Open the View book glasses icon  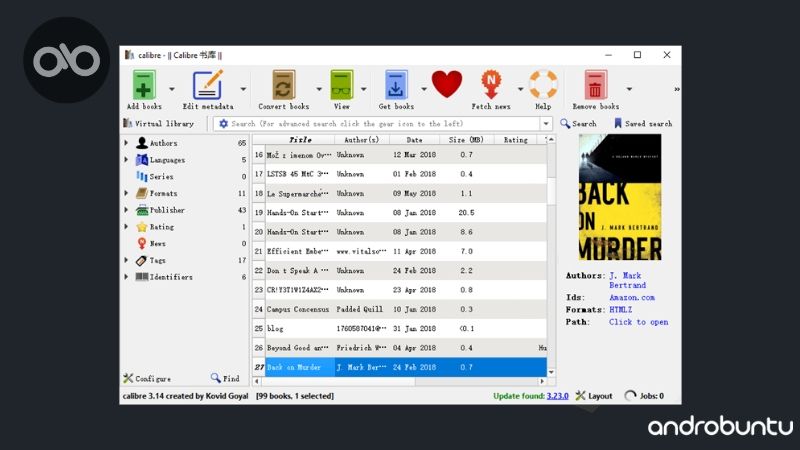pyautogui.click(x=342, y=84)
